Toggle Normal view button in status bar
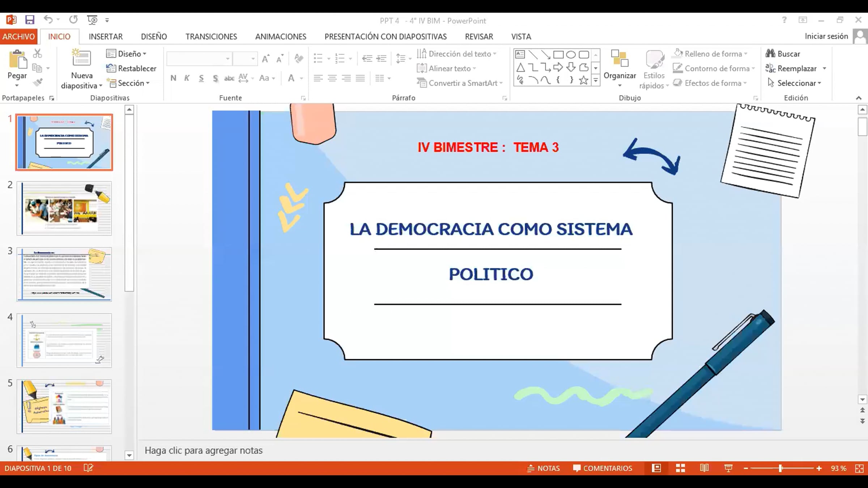This screenshot has height=488, width=868. 656,468
